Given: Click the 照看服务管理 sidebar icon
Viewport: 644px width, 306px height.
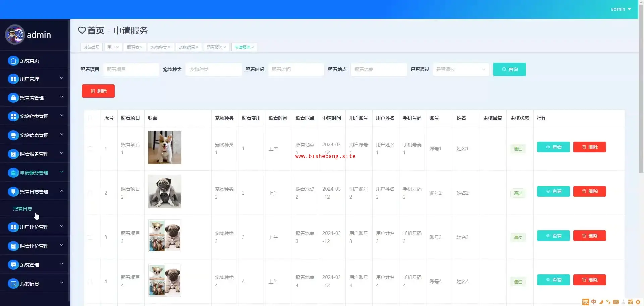Looking at the screenshot, I should coord(13,154).
